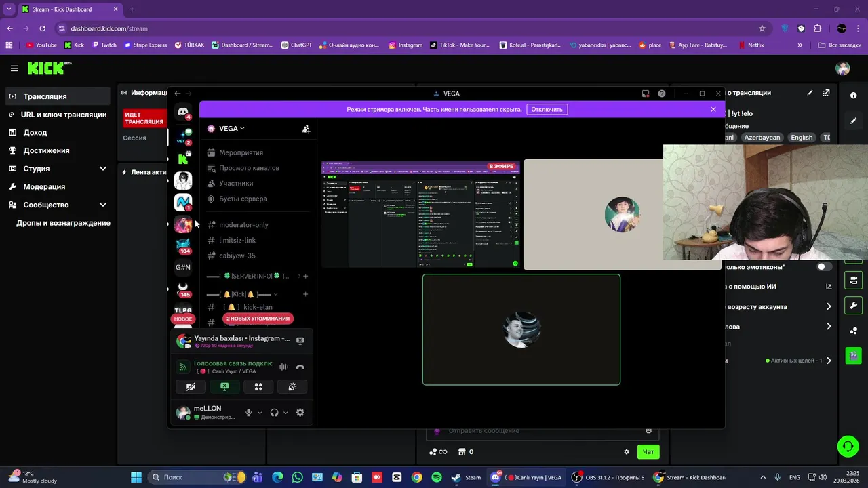868x488 pixels.
Task: Disconnect from Discord voice channel
Action: [300, 367]
